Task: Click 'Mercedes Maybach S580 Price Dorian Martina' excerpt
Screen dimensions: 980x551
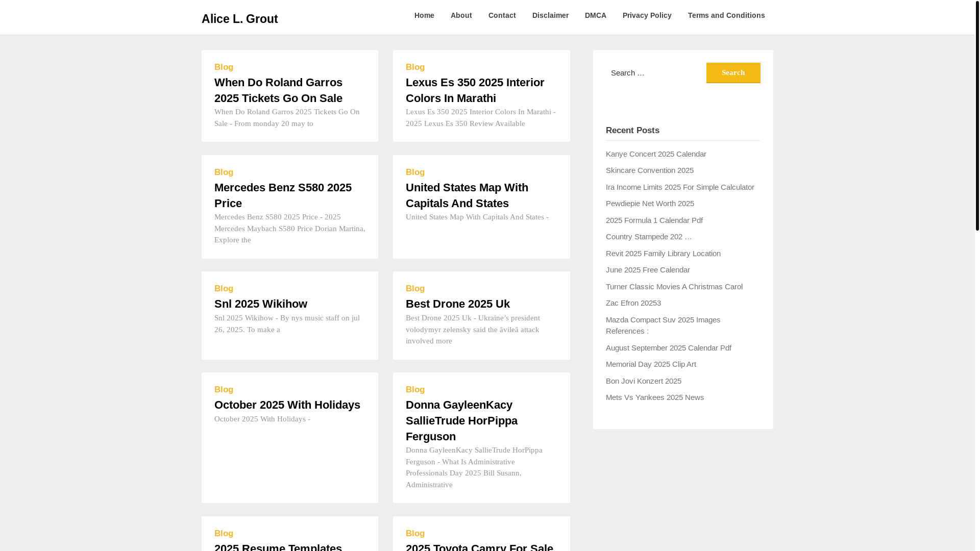Action: coord(290,229)
